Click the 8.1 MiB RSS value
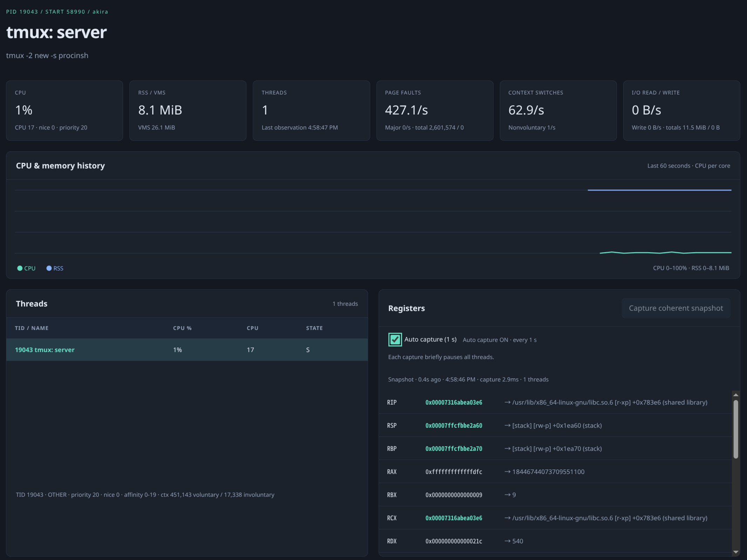This screenshot has height=560, width=747. pyautogui.click(x=160, y=110)
